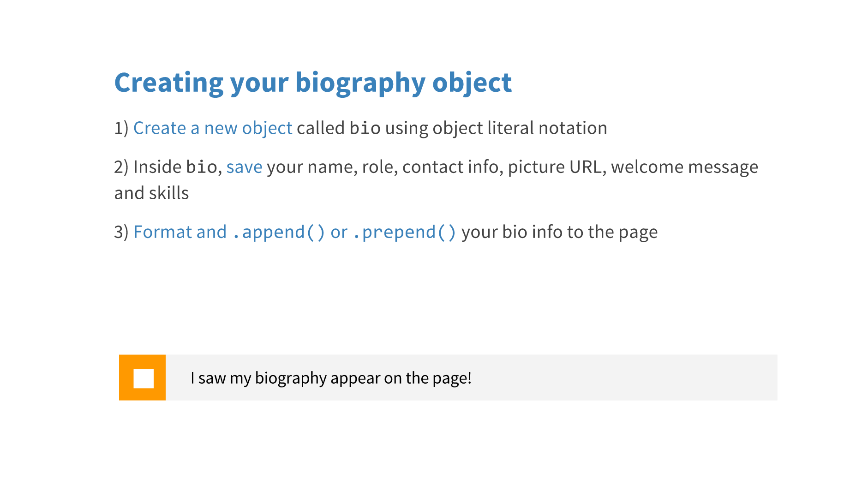Screen dimensions: 868x488
Task: Click the 'bio' code word in step 2
Action: coord(201,167)
